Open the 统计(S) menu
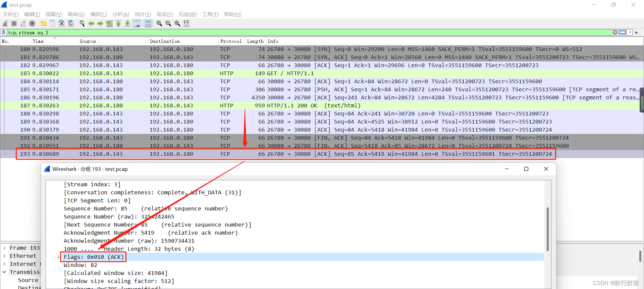This screenshot has height=289, width=644. [143, 14]
